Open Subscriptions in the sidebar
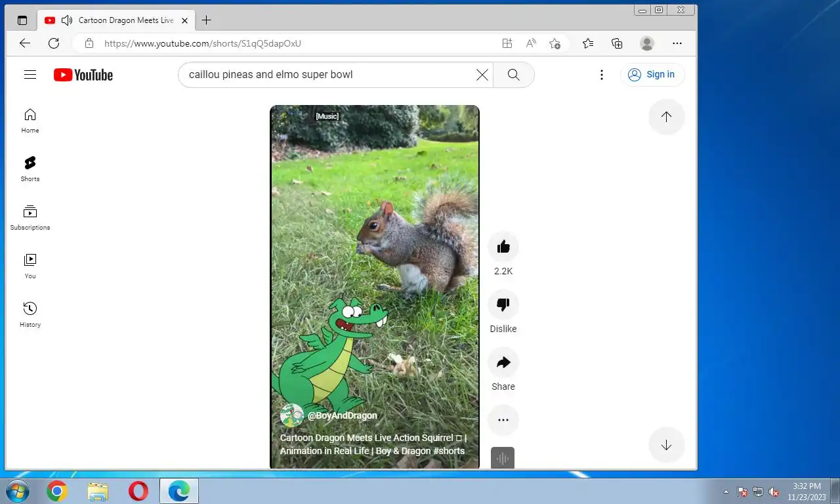 coord(30,218)
